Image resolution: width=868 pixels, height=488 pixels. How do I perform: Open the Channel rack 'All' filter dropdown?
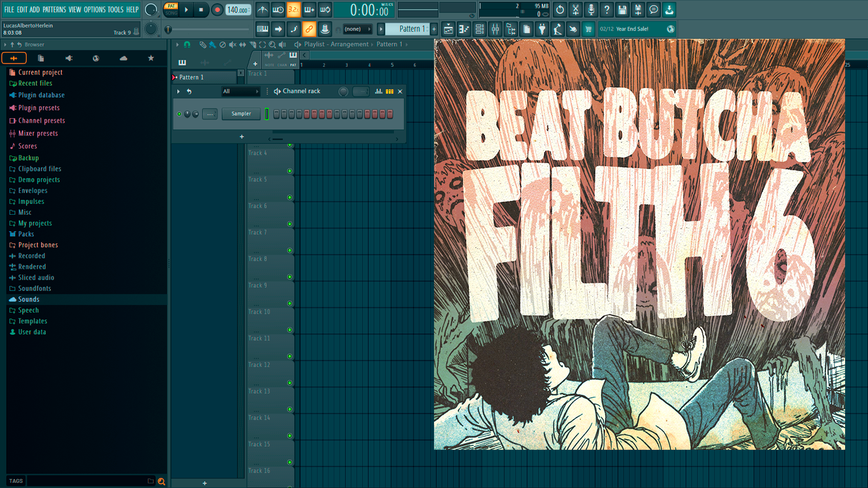pos(240,91)
